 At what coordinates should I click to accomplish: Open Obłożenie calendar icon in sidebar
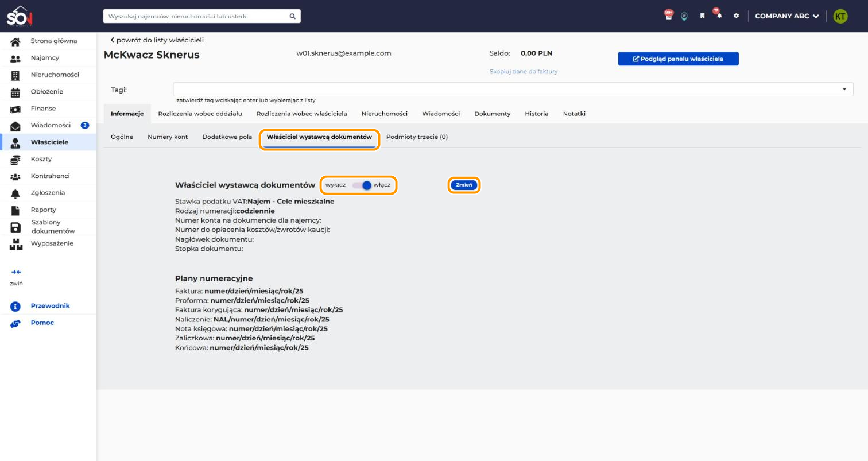[x=15, y=92]
